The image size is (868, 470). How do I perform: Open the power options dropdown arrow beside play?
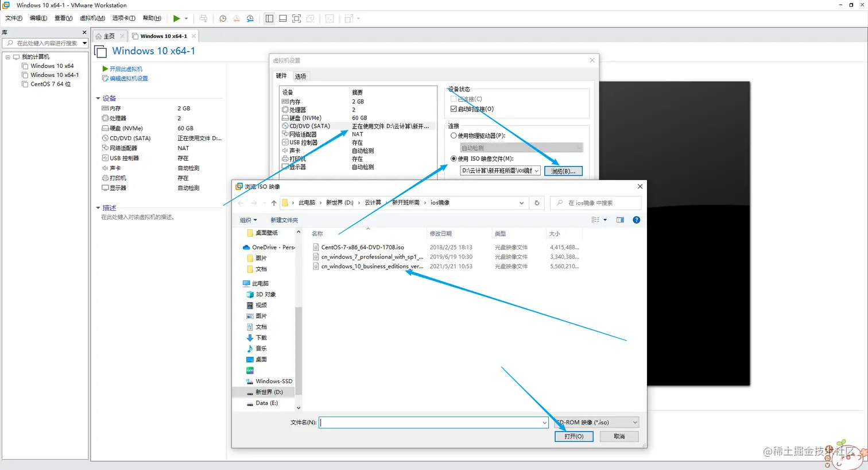(x=186, y=18)
